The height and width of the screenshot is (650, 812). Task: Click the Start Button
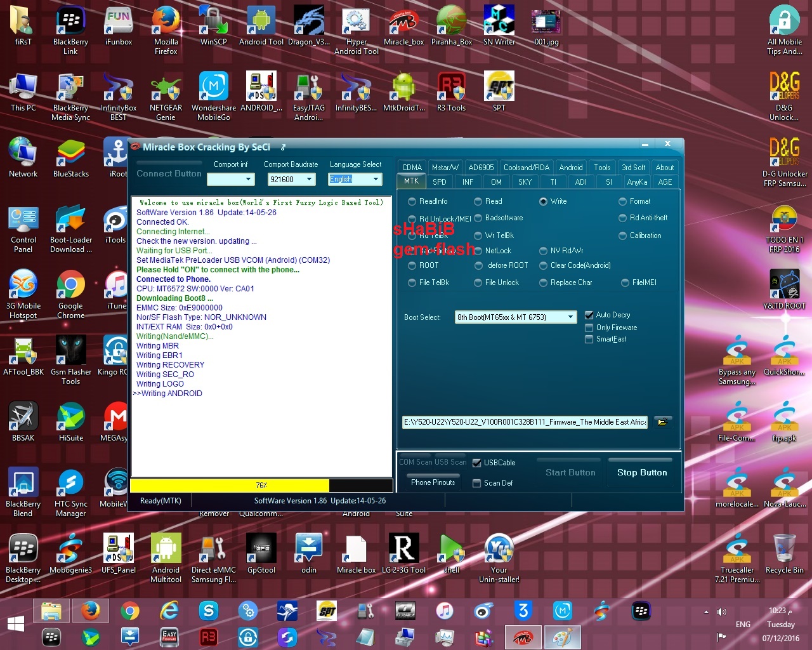[x=570, y=472]
